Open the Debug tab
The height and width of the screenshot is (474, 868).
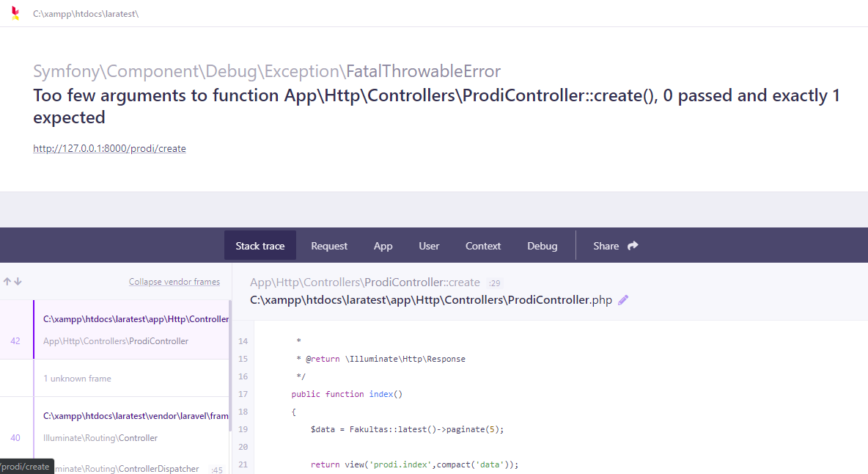pyautogui.click(x=542, y=245)
